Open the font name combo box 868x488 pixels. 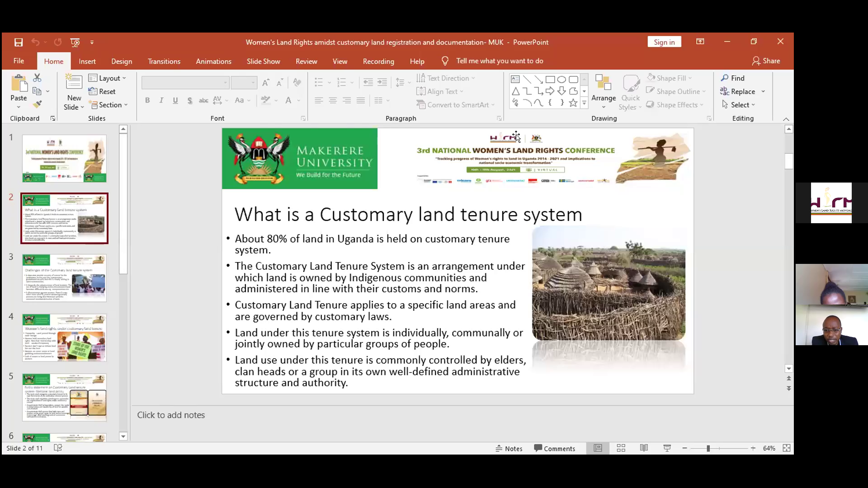[x=185, y=83]
